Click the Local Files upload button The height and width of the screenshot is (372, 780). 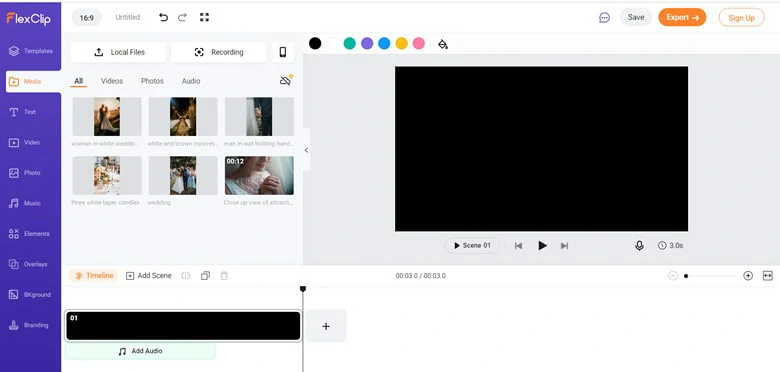pyautogui.click(x=118, y=52)
